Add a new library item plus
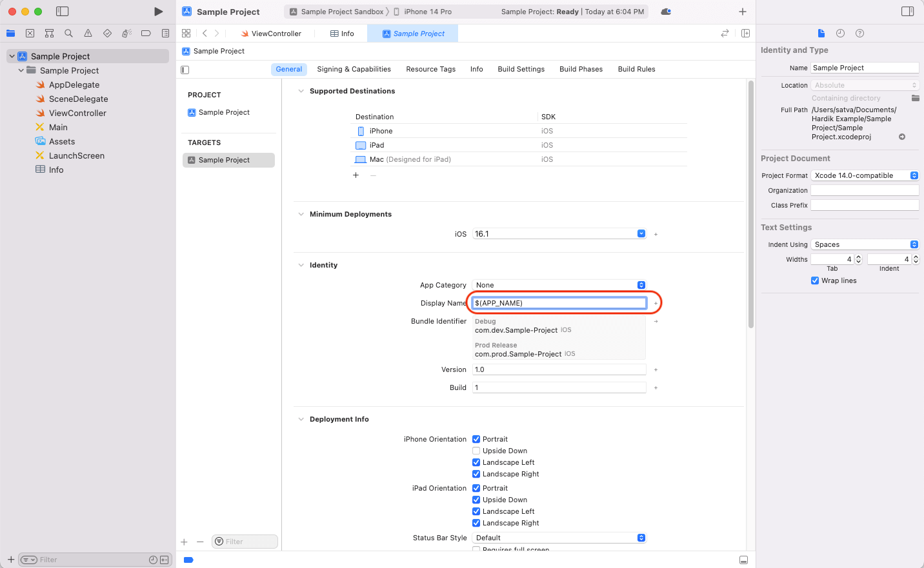The image size is (924, 568). point(743,12)
